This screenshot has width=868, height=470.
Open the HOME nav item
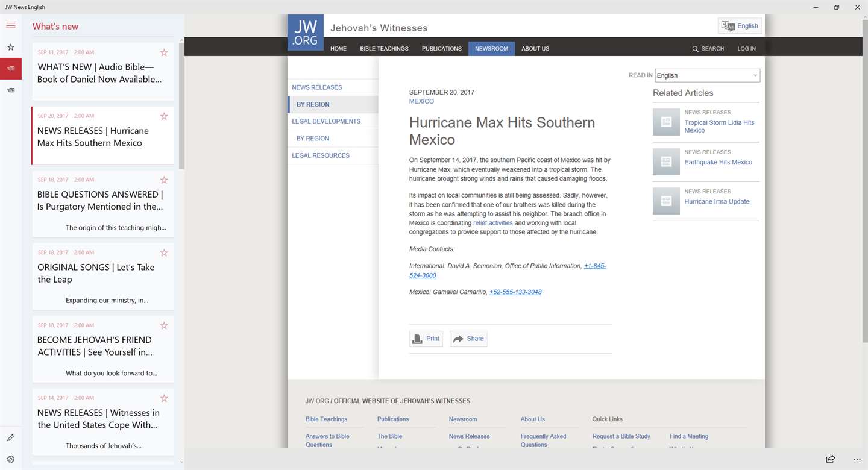click(x=338, y=49)
